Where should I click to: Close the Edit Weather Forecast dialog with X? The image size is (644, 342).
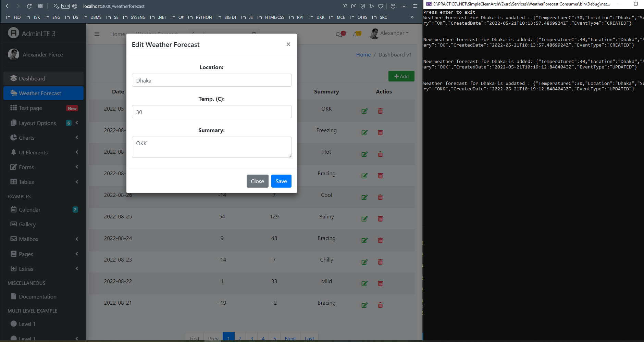pyautogui.click(x=288, y=44)
